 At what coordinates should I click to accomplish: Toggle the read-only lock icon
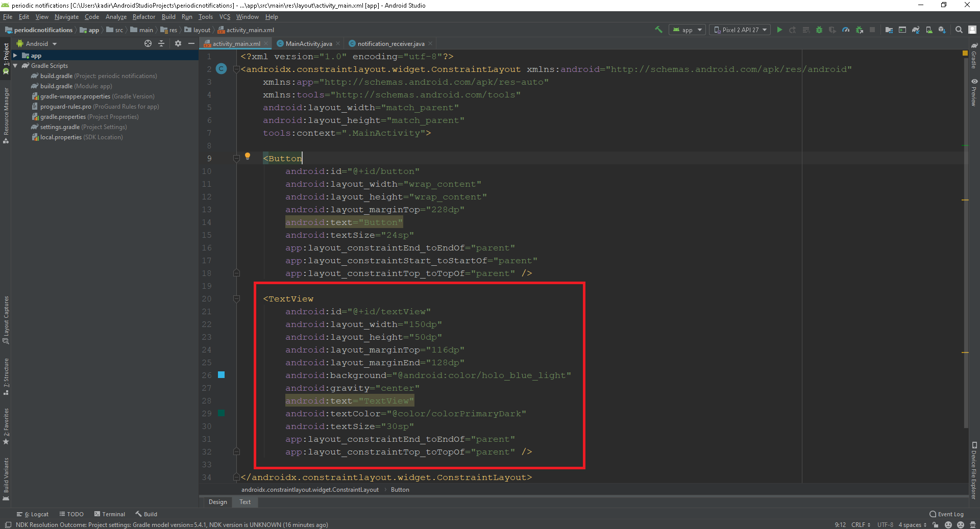click(936, 524)
